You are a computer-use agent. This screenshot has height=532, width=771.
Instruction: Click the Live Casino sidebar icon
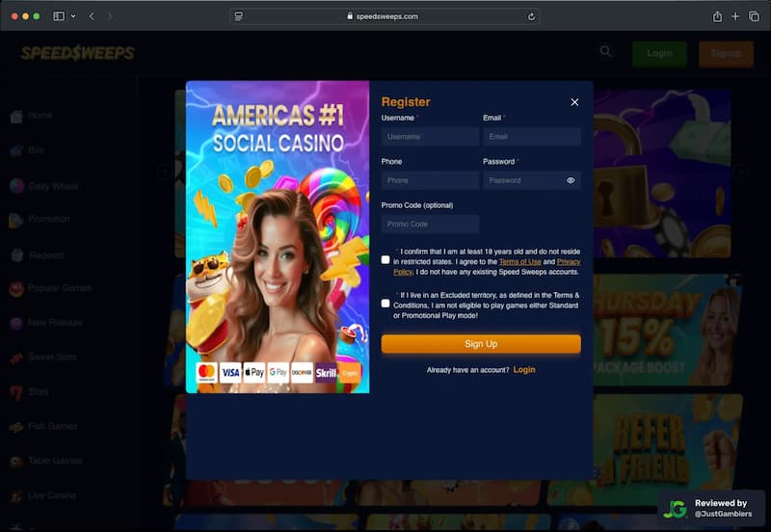coord(16,496)
